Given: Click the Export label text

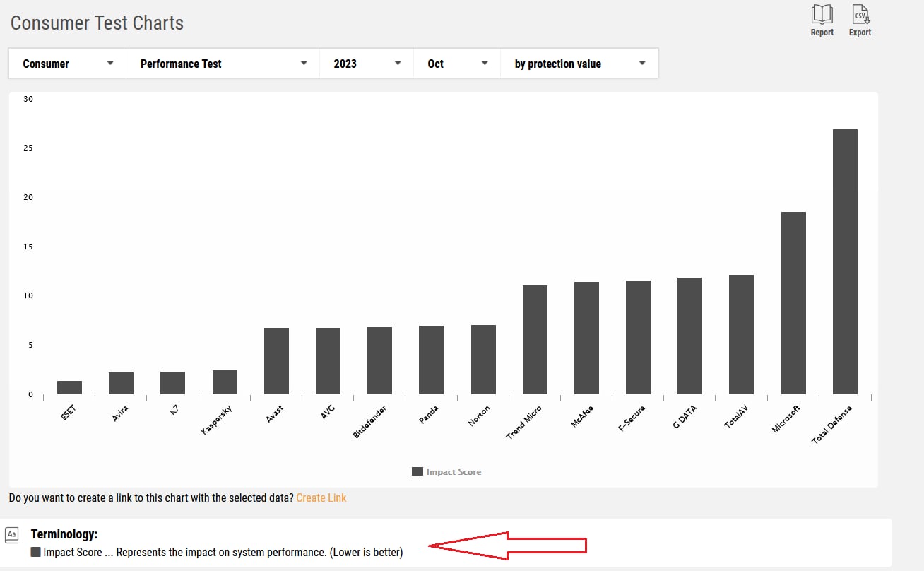Looking at the screenshot, I should pyautogui.click(x=860, y=33).
